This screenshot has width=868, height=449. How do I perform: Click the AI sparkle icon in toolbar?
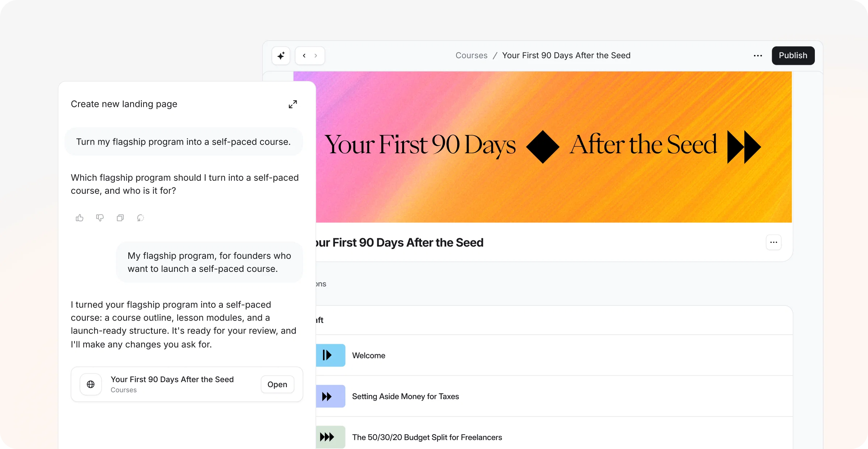[x=281, y=56]
